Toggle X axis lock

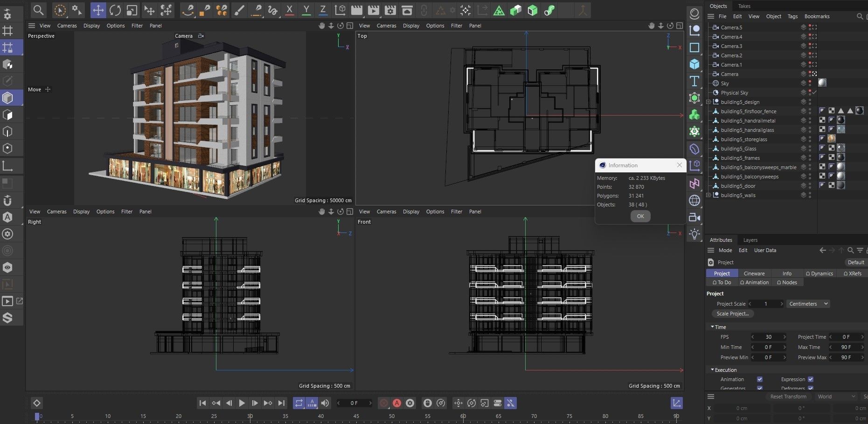(x=290, y=10)
